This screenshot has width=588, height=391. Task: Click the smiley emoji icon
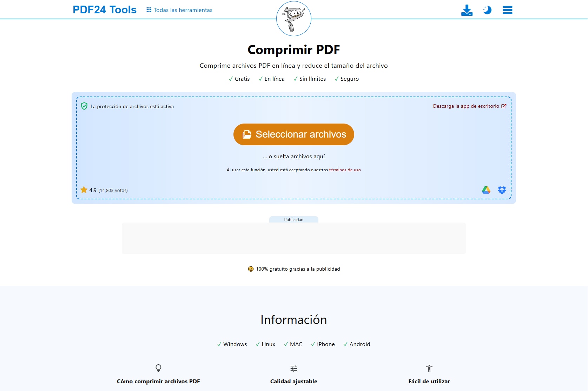pos(251,269)
